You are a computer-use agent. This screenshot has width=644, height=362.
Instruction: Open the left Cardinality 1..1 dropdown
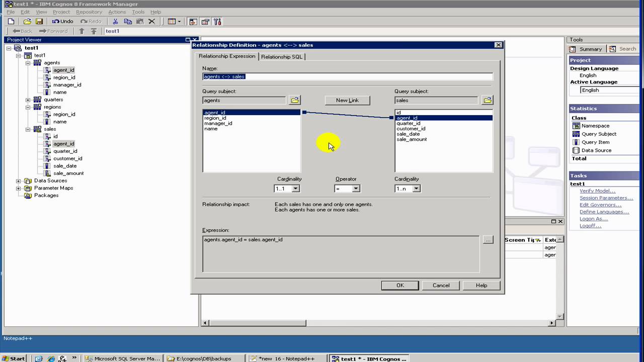click(296, 189)
